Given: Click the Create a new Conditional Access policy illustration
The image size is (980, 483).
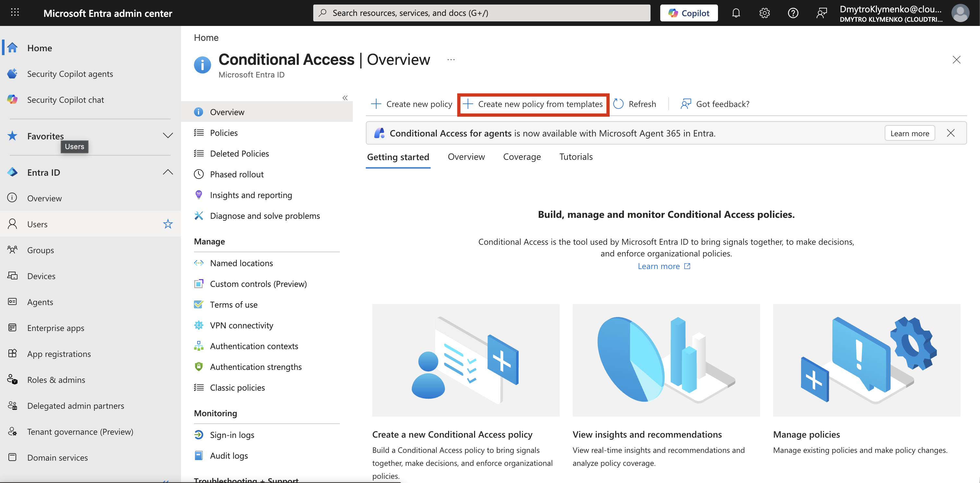Looking at the screenshot, I should point(466,360).
